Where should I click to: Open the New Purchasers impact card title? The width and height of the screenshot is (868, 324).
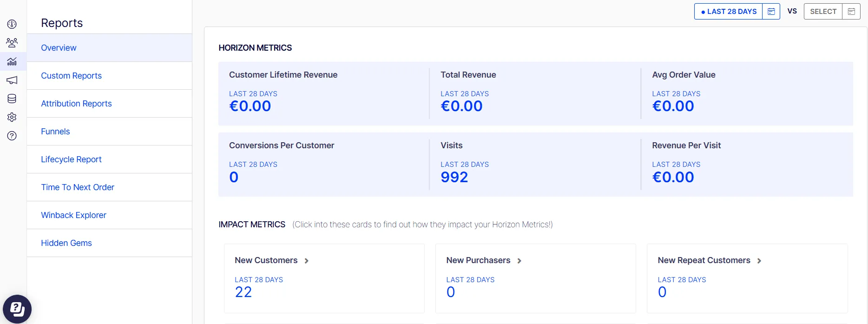478,260
